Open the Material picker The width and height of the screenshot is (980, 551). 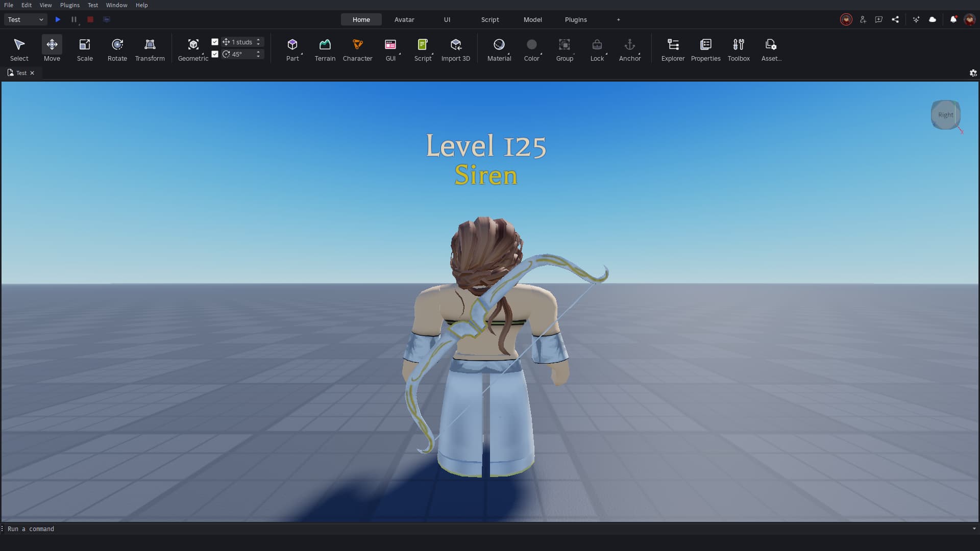pos(499,49)
